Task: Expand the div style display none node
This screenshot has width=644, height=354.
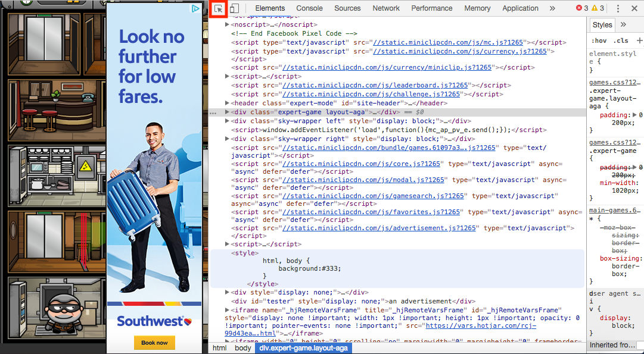Action: pyautogui.click(x=227, y=292)
